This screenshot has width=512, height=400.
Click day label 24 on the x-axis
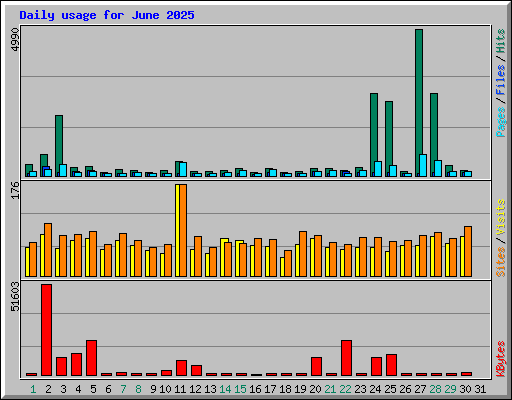(x=375, y=389)
